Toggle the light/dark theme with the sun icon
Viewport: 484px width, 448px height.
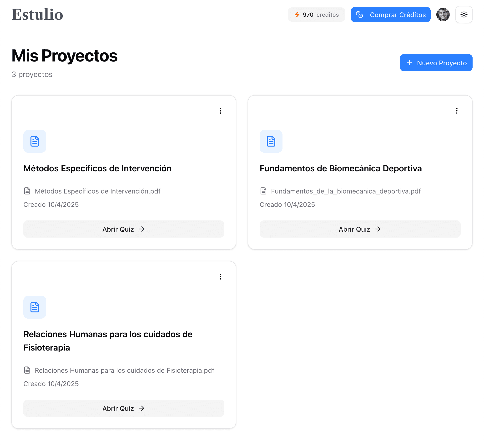(464, 15)
